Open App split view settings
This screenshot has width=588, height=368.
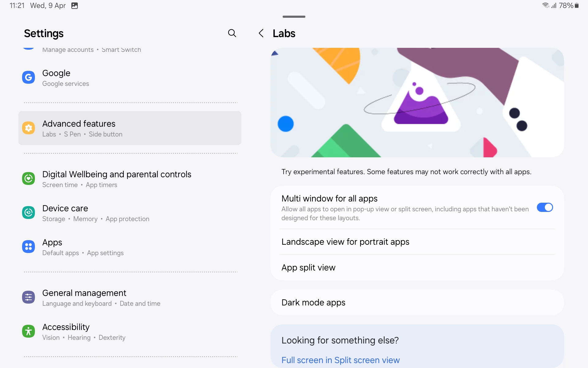tap(308, 268)
